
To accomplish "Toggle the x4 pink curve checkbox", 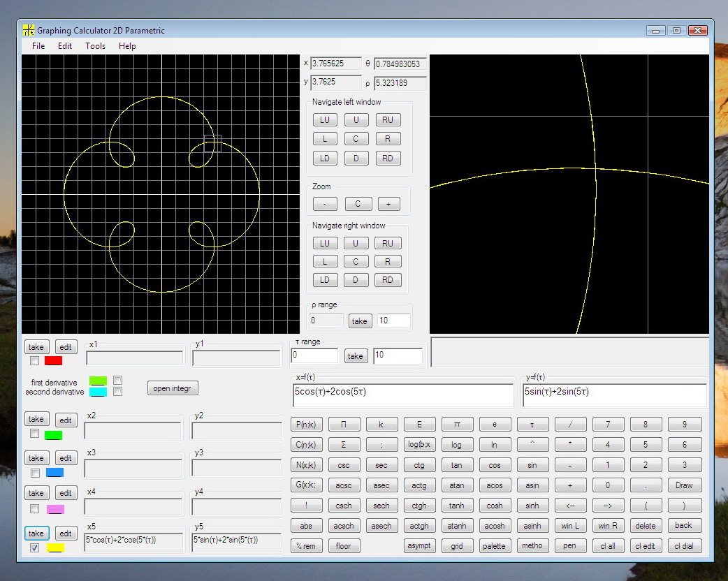I will [34, 509].
